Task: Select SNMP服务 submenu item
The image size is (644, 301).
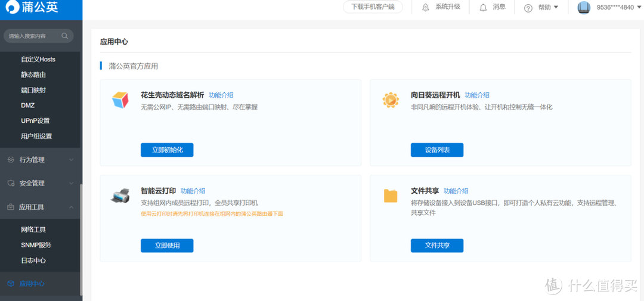Action: tap(36, 245)
